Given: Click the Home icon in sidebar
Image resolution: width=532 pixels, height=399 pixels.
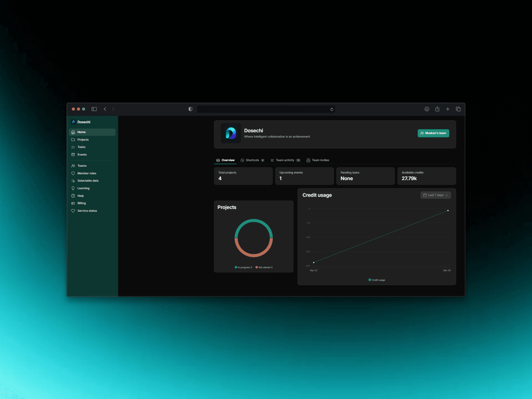Looking at the screenshot, I should (73, 132).
